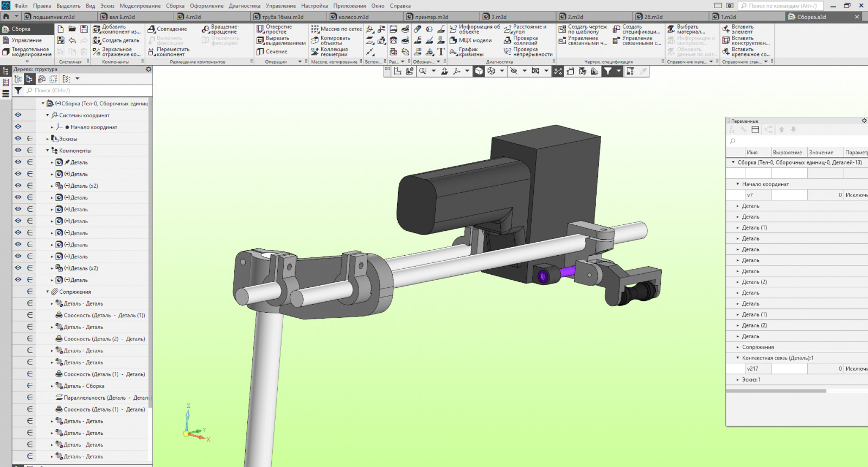This screenshot has height=467, width=868.
Task: Switch to the колесо.m3d document tab
Action: tap(353, 17)
